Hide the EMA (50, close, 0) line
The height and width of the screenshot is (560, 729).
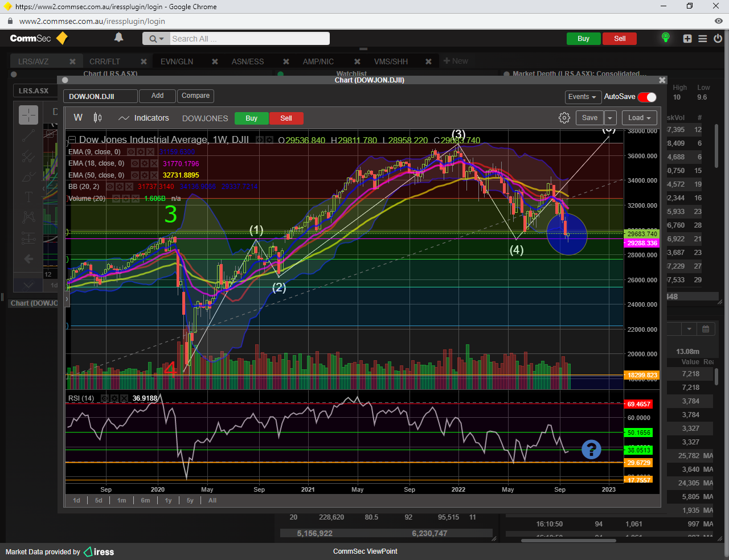coord(135,175)
